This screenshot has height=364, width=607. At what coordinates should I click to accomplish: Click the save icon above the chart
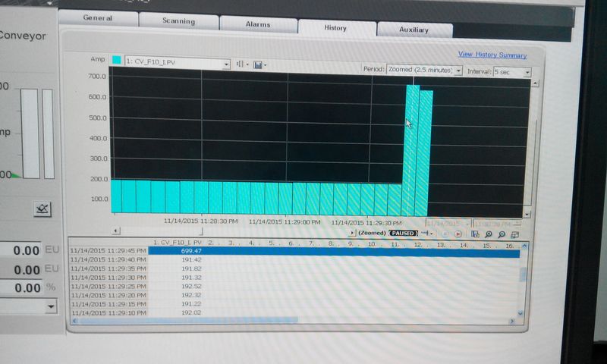click(259, 65)
